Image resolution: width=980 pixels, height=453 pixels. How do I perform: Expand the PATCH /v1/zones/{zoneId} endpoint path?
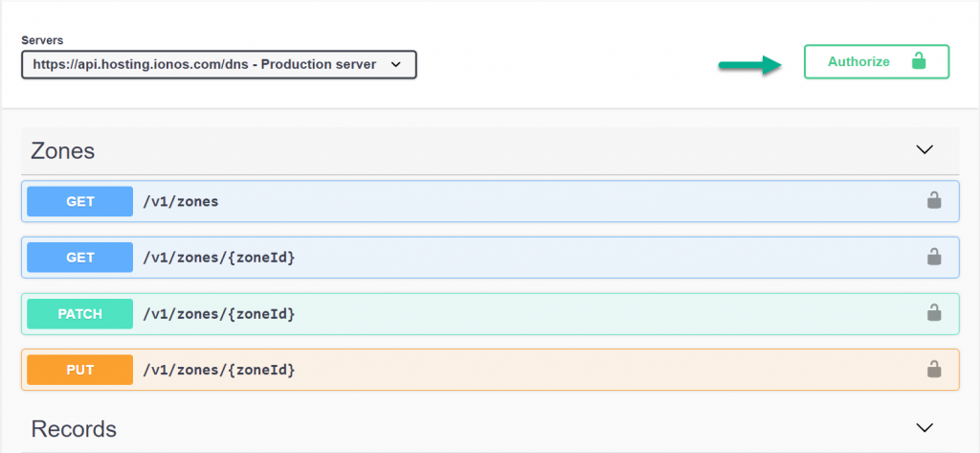218,313
